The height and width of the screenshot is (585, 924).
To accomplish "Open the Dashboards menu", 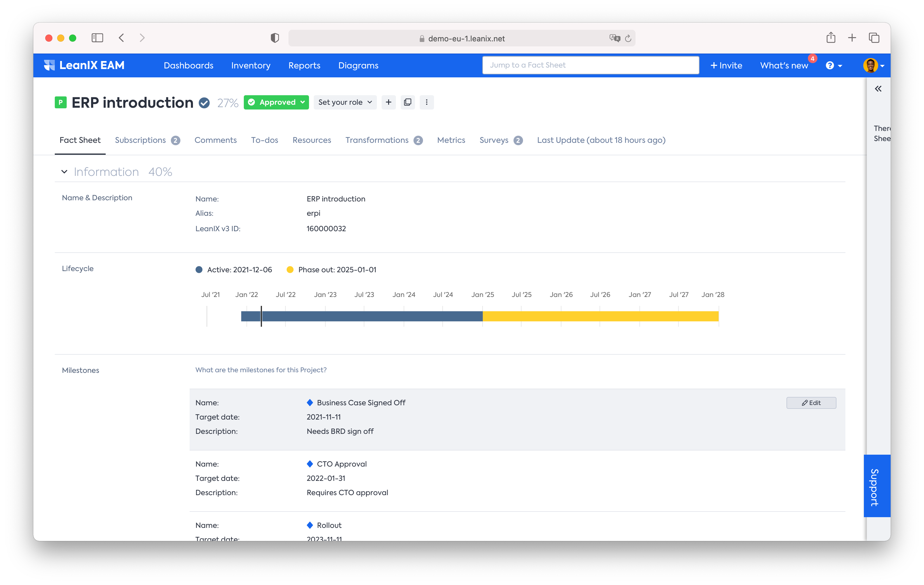I will [x=188, y=65].
